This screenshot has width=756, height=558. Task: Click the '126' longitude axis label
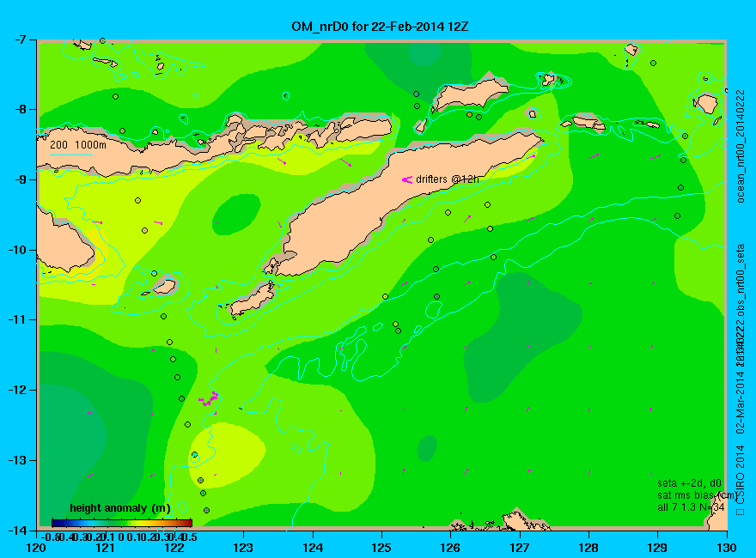point(451,548)
